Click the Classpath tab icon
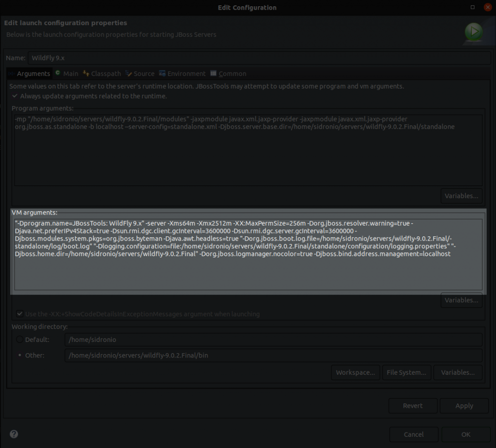Screen dimensions: 496x448 pyautogui.click(x=86, y=73)
